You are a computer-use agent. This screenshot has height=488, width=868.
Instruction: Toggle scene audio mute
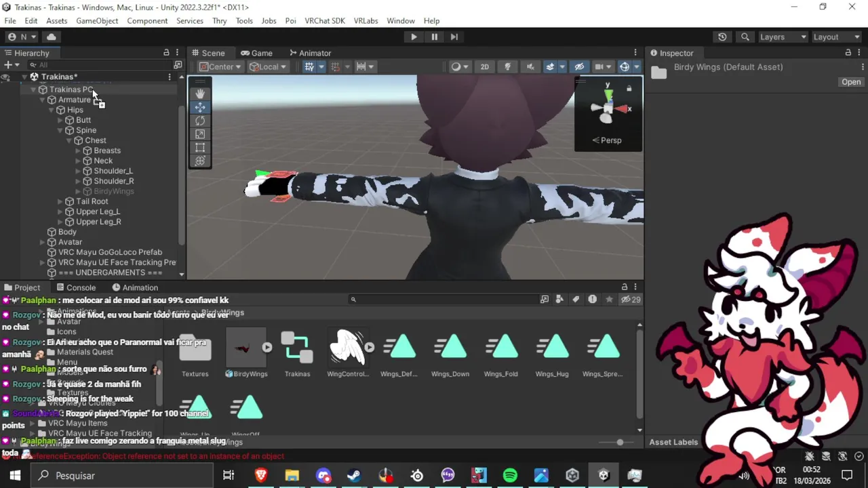530,66
